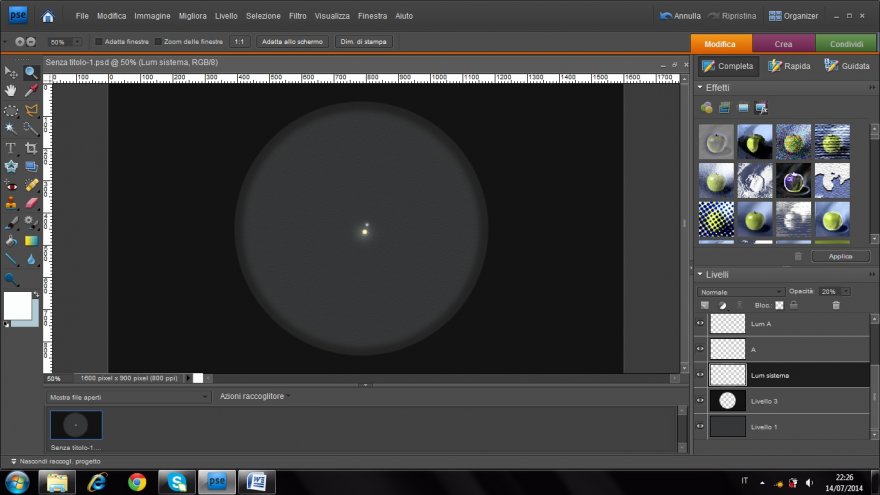
Task: Open the Normale blend mode dropdown
Action: [x=740, y=291]
